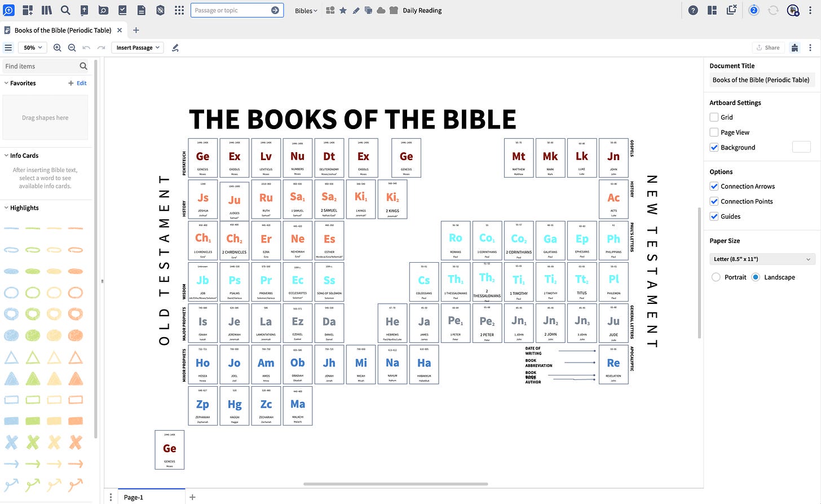
Task: Open the Bibles dropdown
Action: (x=305, y=10)
